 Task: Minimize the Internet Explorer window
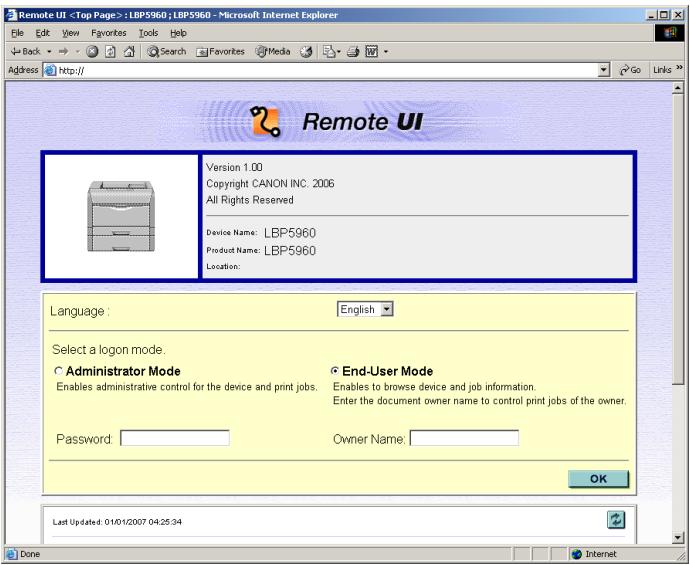pyautogui.click(x=652, y=15)
